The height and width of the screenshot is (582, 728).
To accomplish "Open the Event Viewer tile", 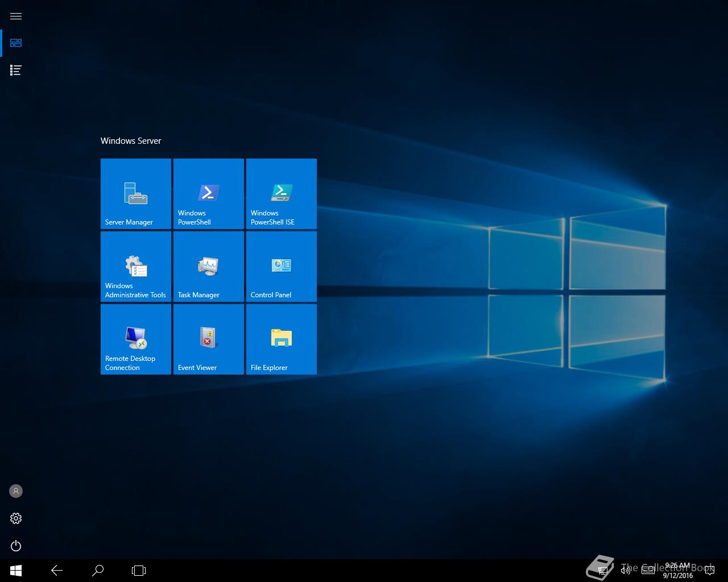I will (209, 339).
